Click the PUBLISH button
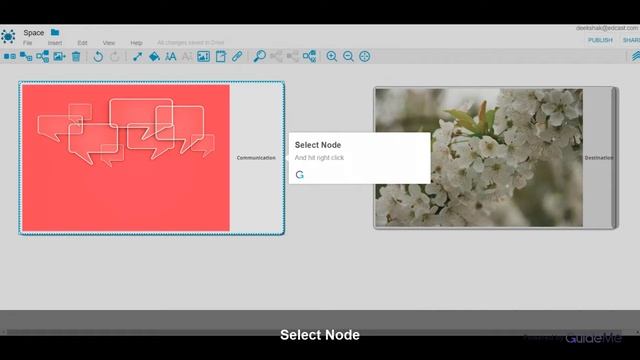 tap(600, 40)
